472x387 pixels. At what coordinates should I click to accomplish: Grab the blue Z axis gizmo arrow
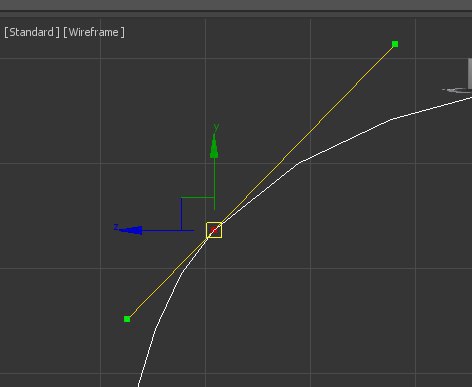[131, 230]
